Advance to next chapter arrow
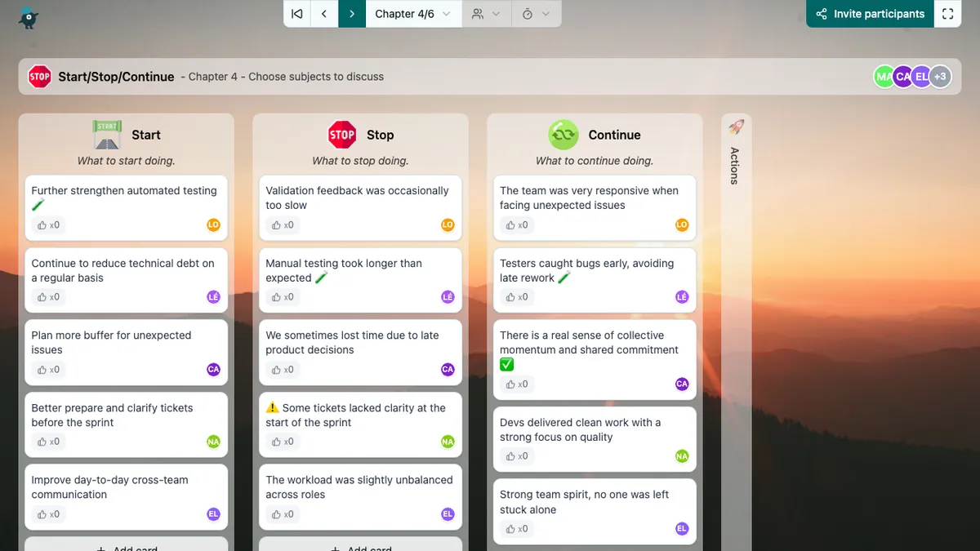The width and height of the screenshot is (980, 551). click(352, 14)
